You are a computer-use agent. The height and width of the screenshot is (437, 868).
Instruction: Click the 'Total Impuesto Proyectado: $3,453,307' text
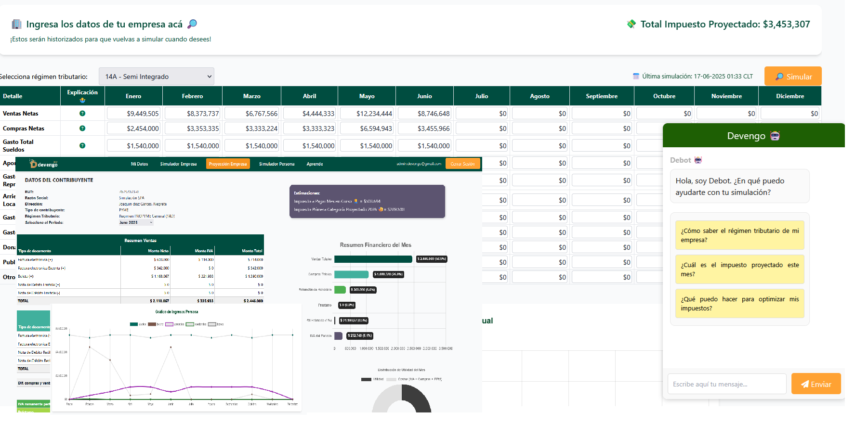(x=725, y=24)
